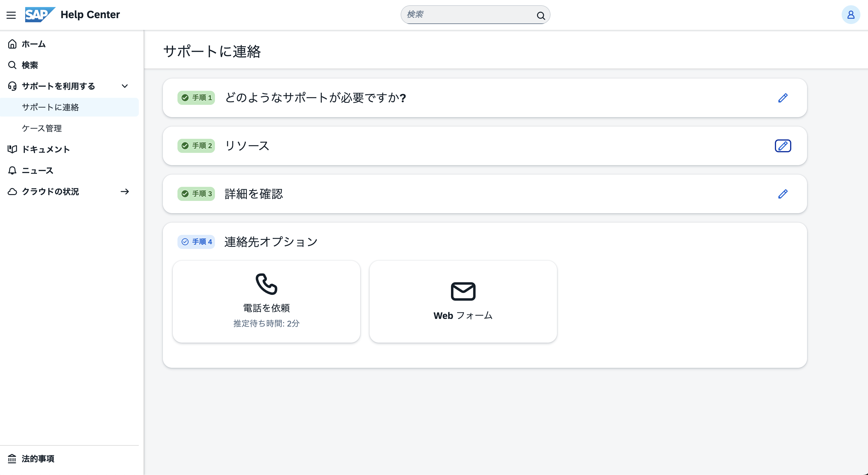Open the user profile icon
Screen dimensions: 868x475
coord(850,15)
